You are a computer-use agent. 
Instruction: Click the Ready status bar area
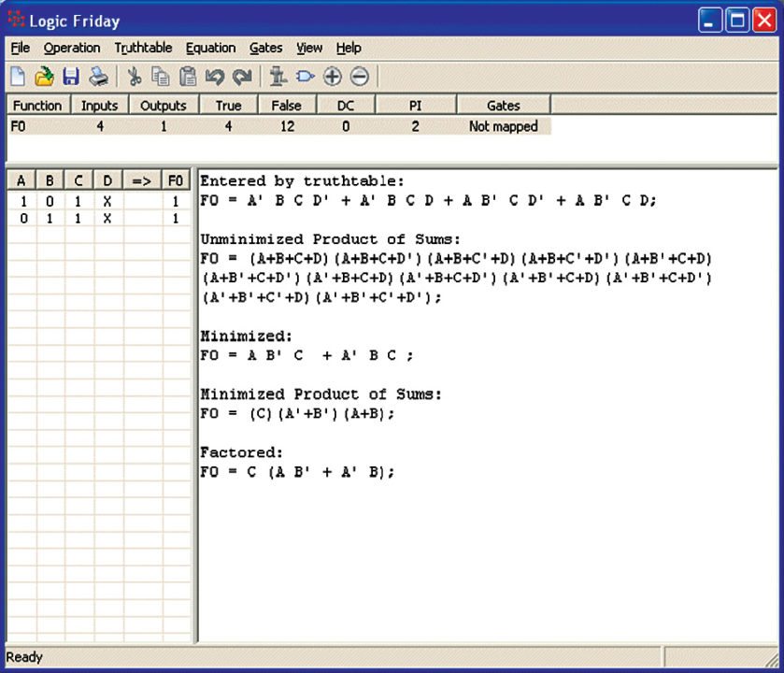click(28, 657)
